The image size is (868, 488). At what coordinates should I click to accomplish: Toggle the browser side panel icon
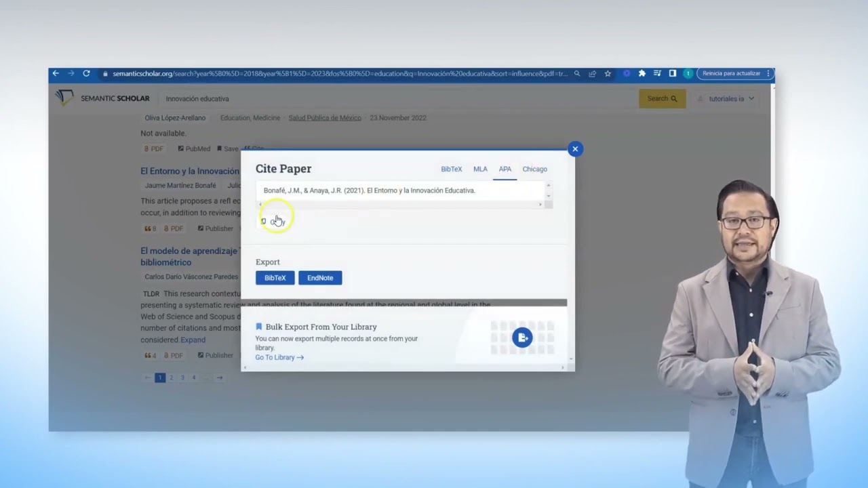point(672,73)
